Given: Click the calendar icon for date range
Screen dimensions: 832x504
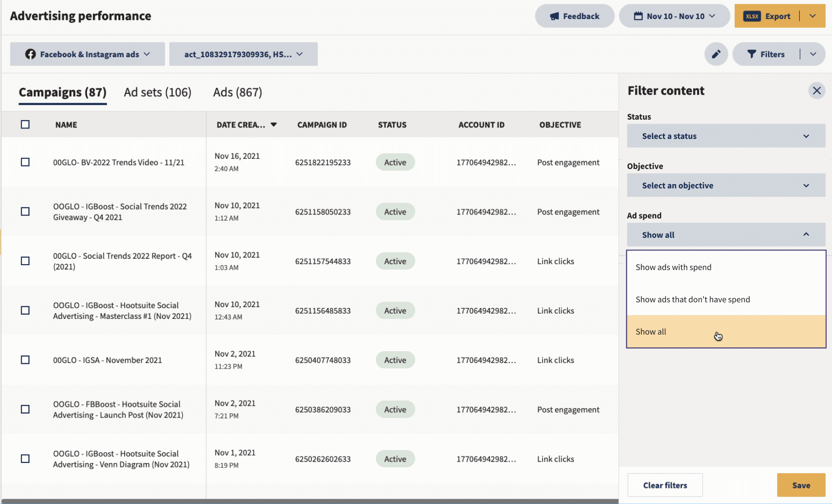Looking at the screenshot, I should pos(638,16).
